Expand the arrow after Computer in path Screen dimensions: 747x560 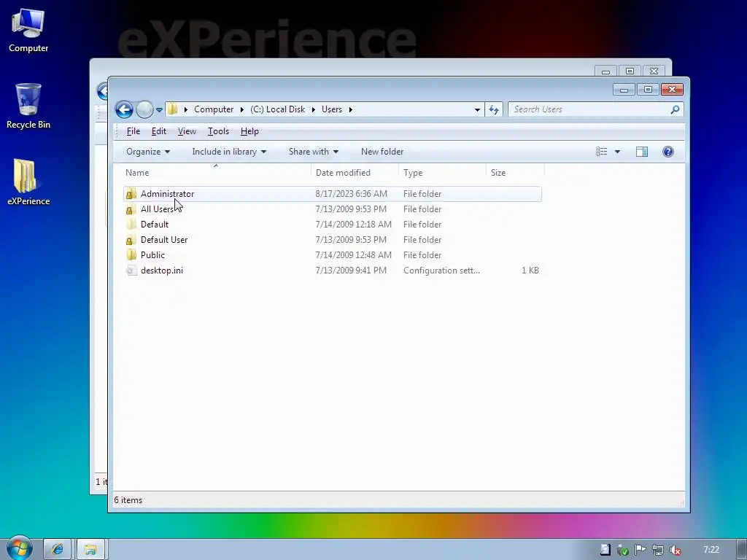click(x=242, y=109)
